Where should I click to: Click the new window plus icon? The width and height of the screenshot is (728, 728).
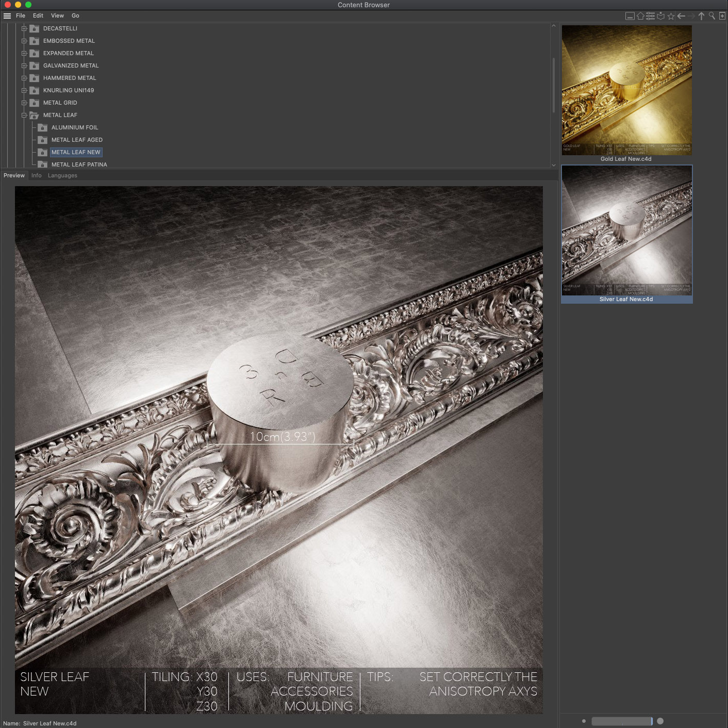722,16
